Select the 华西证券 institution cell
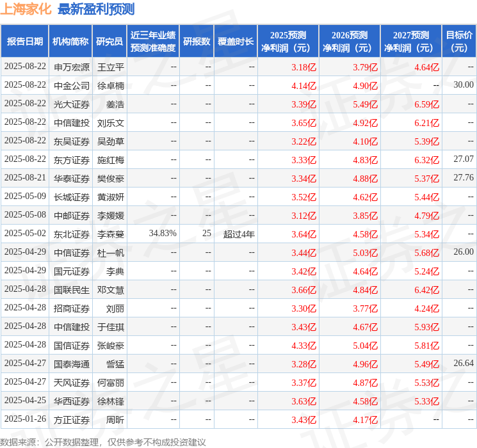The width and height of the screenshot is (477, 448). 72,401
